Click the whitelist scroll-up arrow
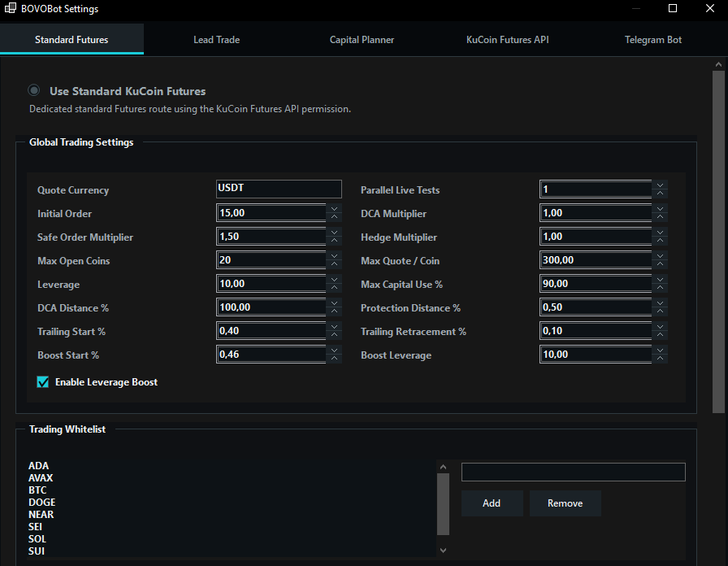The width and height of the screenshot is (728, 566). [x=443, y=467]
